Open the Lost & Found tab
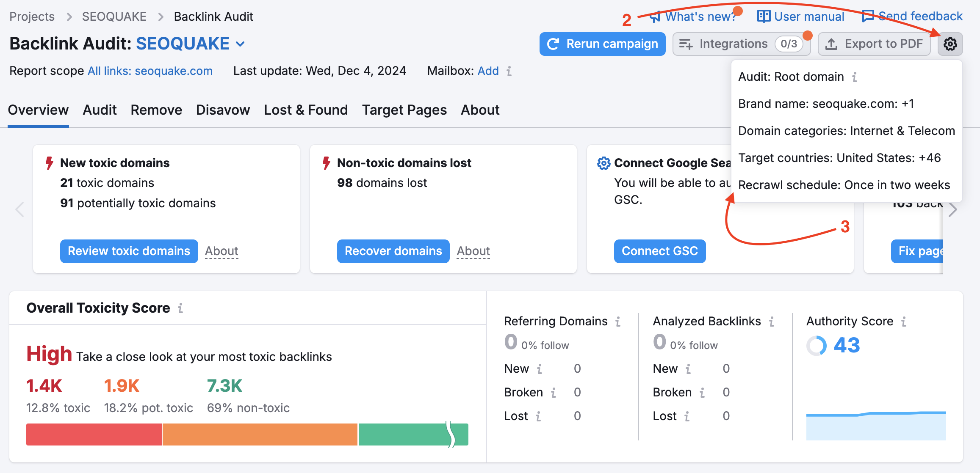The width and height of the screenshot is (980, 473). pyautogui.click(x=306, y=110)
